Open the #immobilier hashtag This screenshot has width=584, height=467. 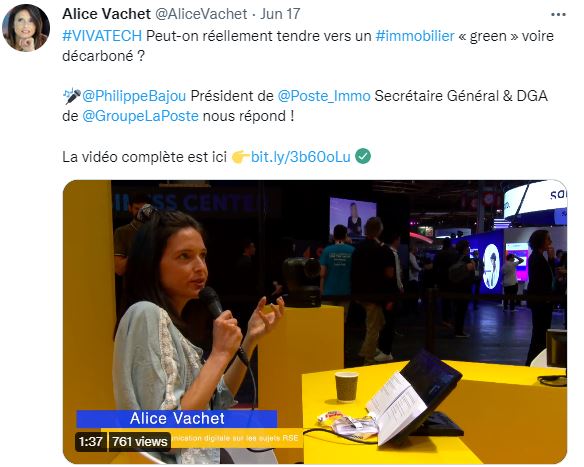coord(415,36)
